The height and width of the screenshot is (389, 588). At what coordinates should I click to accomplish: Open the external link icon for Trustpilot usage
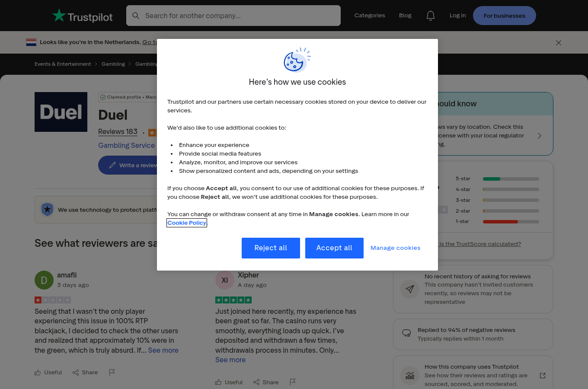coord(543,375)
